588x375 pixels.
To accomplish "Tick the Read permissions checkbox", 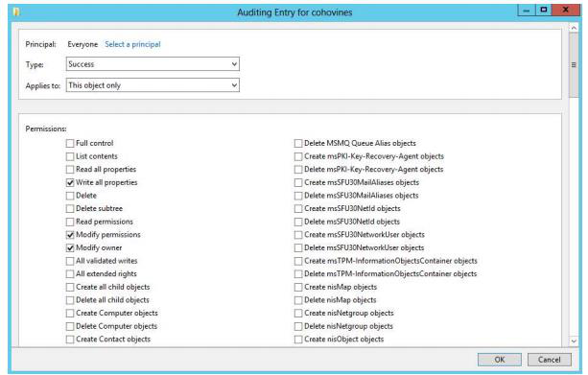I will (x=70, y=222).
